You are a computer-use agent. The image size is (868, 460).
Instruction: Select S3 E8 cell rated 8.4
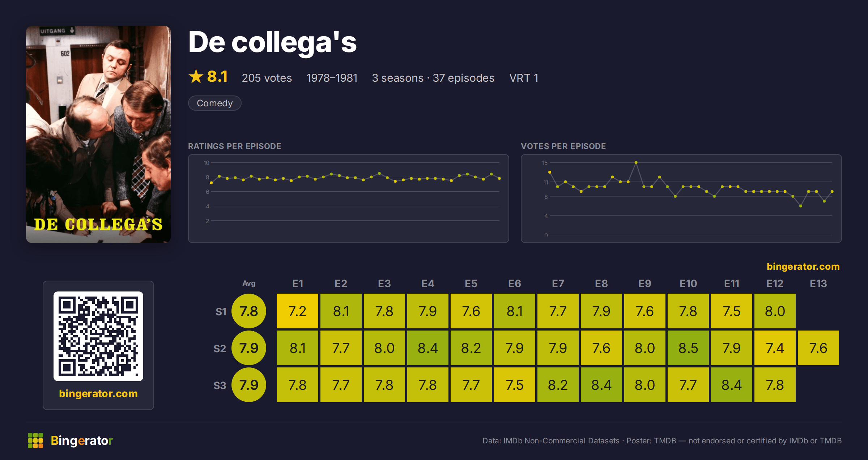click(x=601, y=385)
